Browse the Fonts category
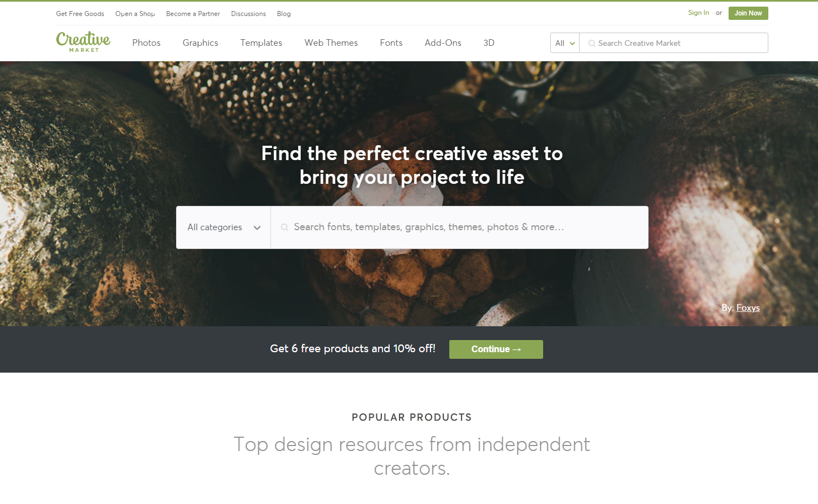 (x=391, y=43)
